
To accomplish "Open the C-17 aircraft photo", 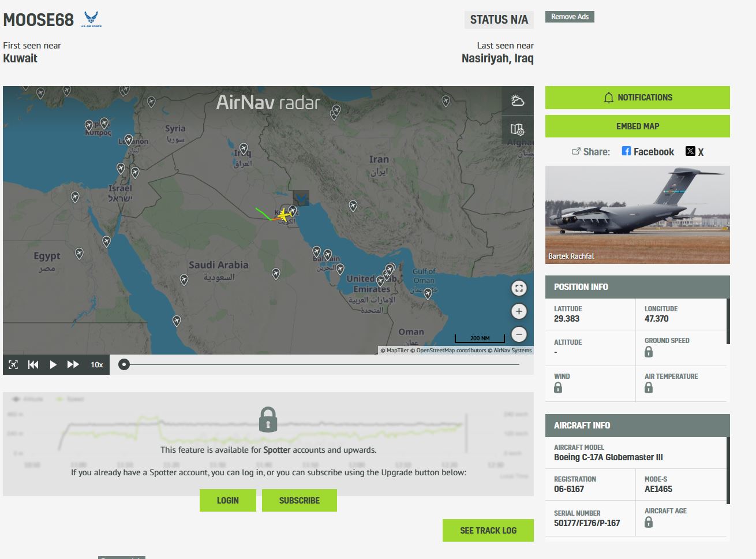I will point(637,214).
